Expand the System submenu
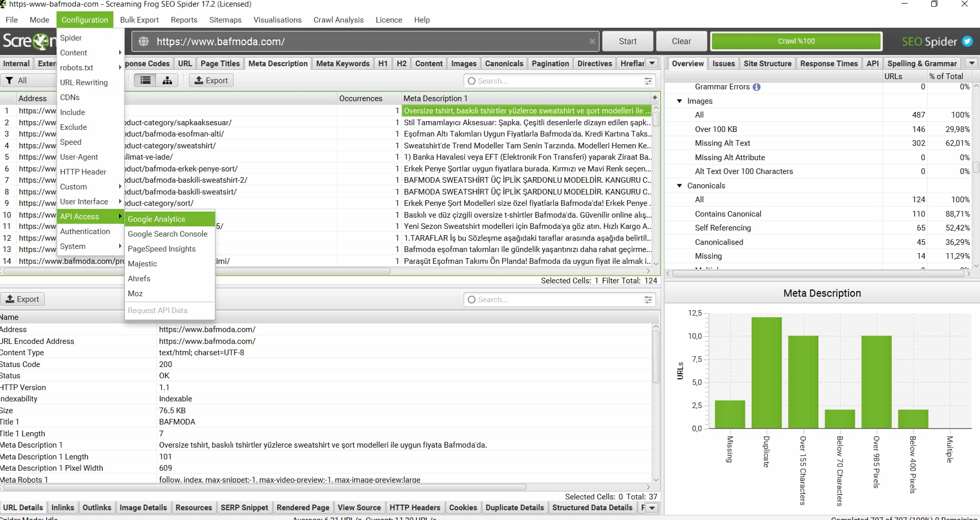Viewport: 980px width, 520px height. pyautogui.click(x=90, y=246)
